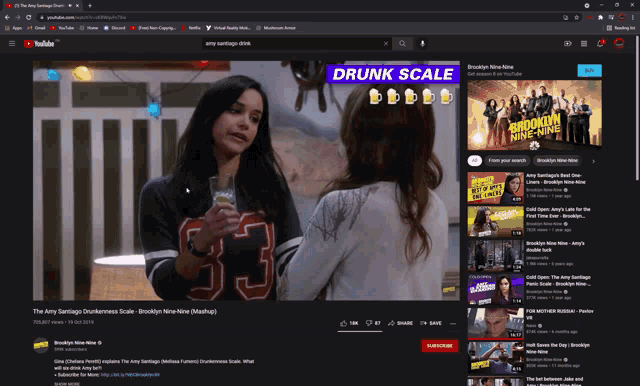Go forward in browser history

point(18,17)
